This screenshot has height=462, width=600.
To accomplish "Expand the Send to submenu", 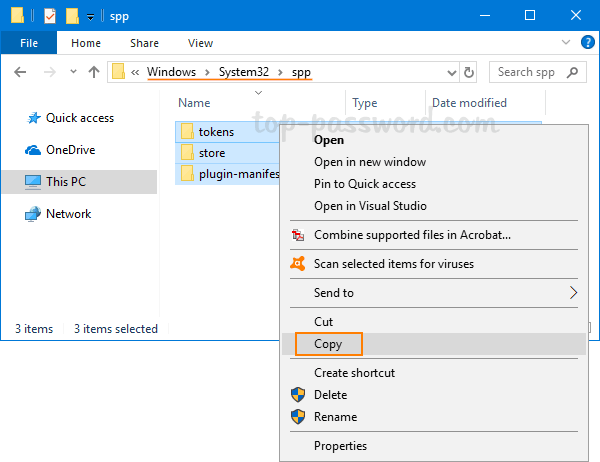I will tap(573, 293).
